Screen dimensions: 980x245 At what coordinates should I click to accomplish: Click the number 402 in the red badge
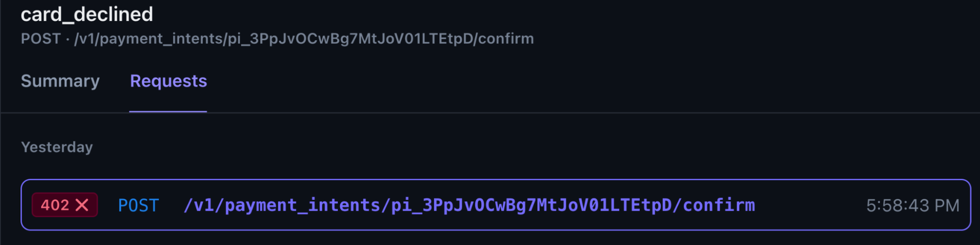coord(55,205)
